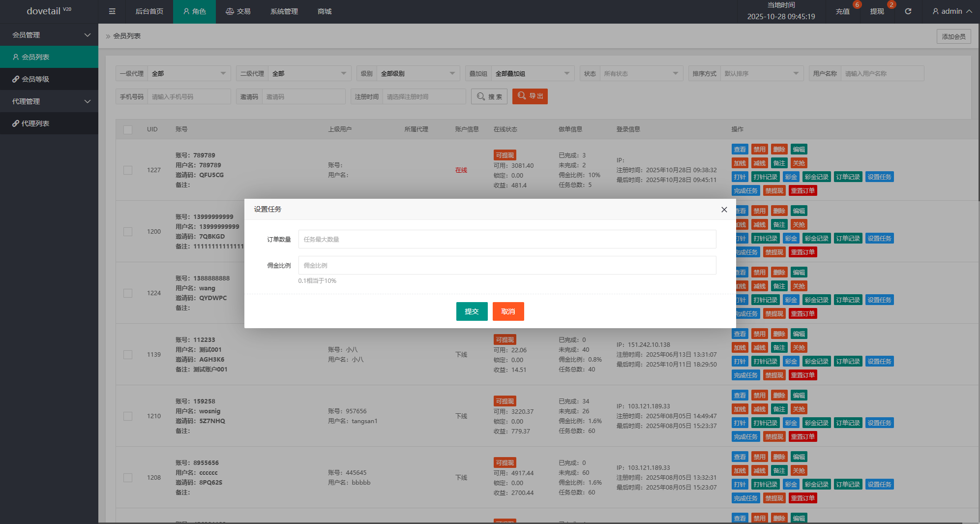Click the orange 导出 export button
This screenshot has width=980, height=524.
coord(530,96)
